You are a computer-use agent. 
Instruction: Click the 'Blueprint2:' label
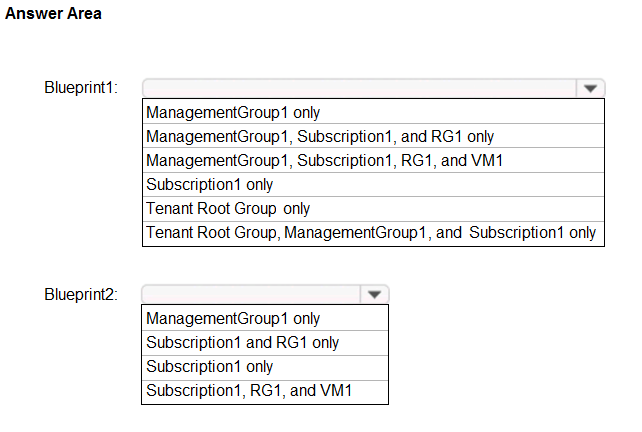[x=81, y=294]
